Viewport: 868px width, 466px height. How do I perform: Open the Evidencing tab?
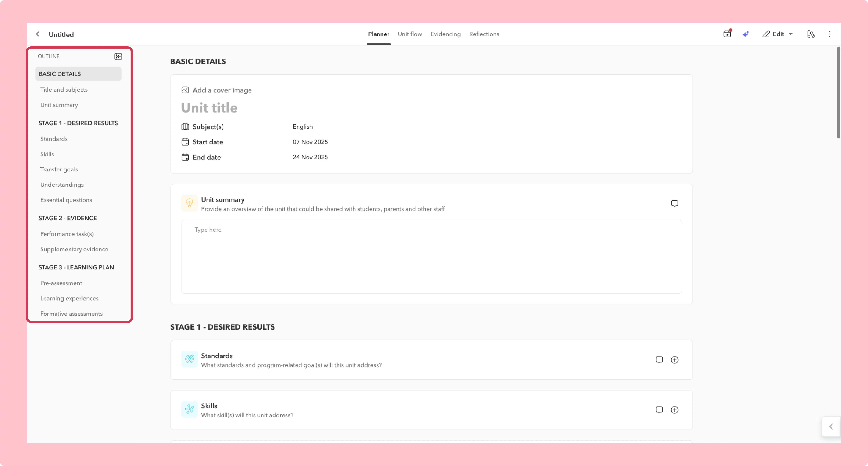coord(445,34)
